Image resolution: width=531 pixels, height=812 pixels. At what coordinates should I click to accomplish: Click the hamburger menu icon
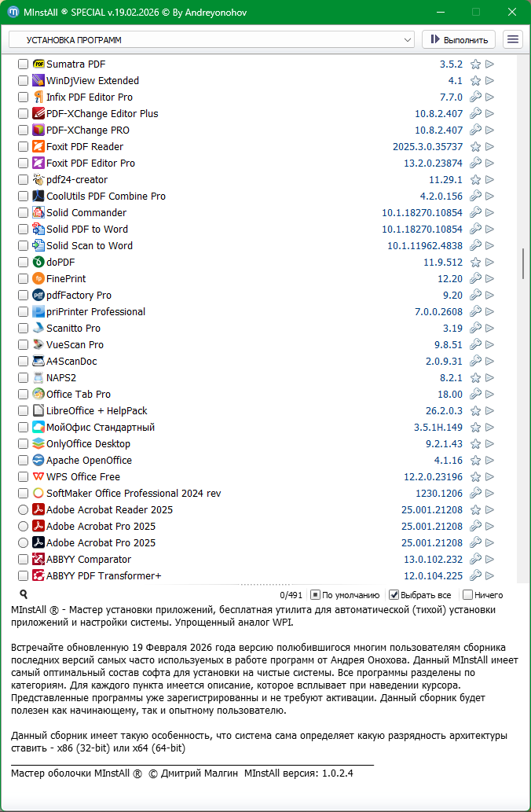point(513,39)
